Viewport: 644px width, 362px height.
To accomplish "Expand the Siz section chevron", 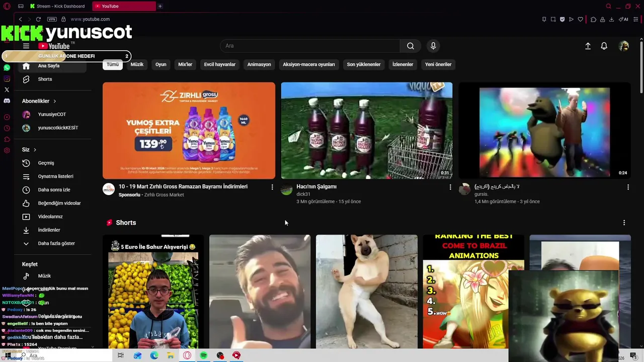I will (x=35, y=150).
